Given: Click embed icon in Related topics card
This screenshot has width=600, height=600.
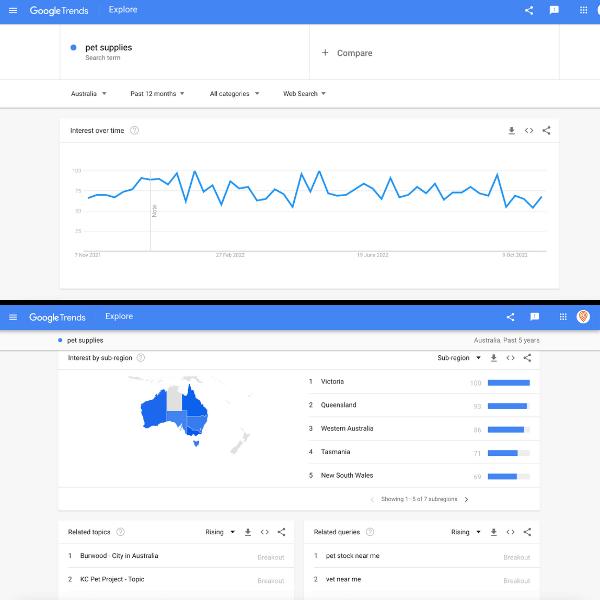Looking at the screenshot, I should pyautogui.click(x=265, y=532).
